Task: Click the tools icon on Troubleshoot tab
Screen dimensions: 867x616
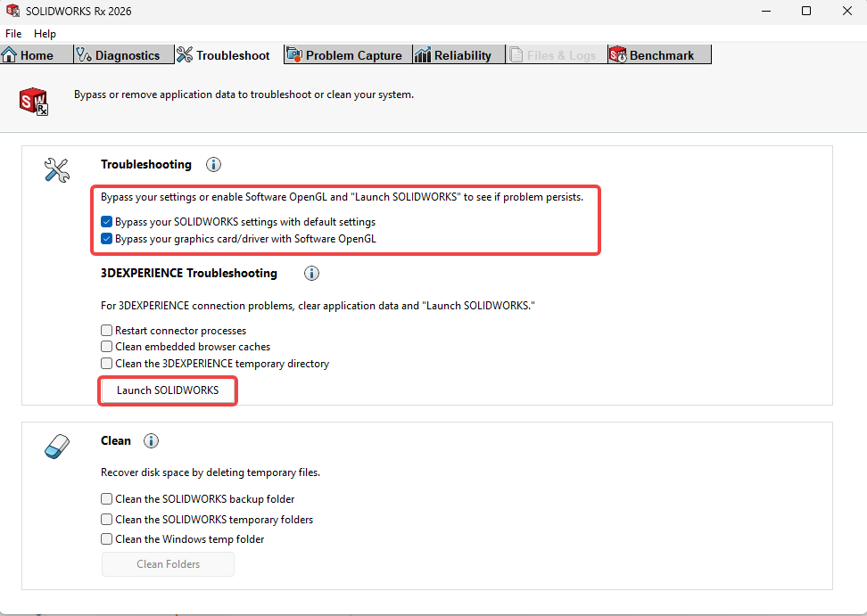Action: pyautogui.click(x=185, y=54)
